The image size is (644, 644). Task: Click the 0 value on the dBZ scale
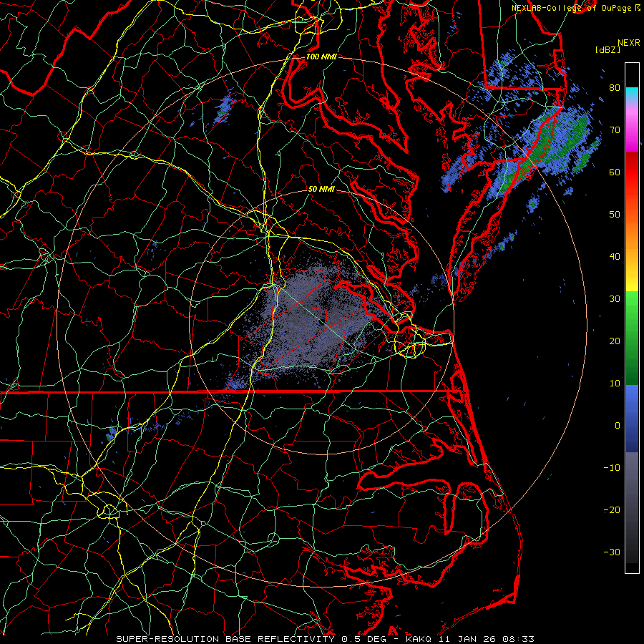click(x=618, y=426)
